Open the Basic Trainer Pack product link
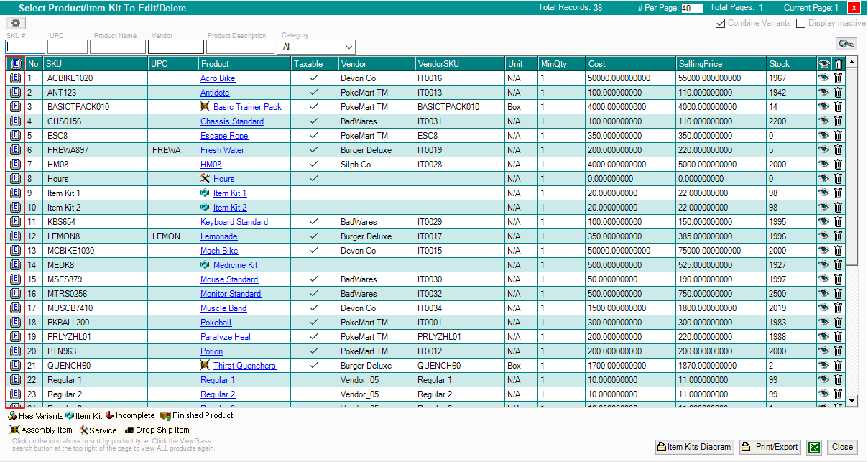868x462 pixels. 247,107
